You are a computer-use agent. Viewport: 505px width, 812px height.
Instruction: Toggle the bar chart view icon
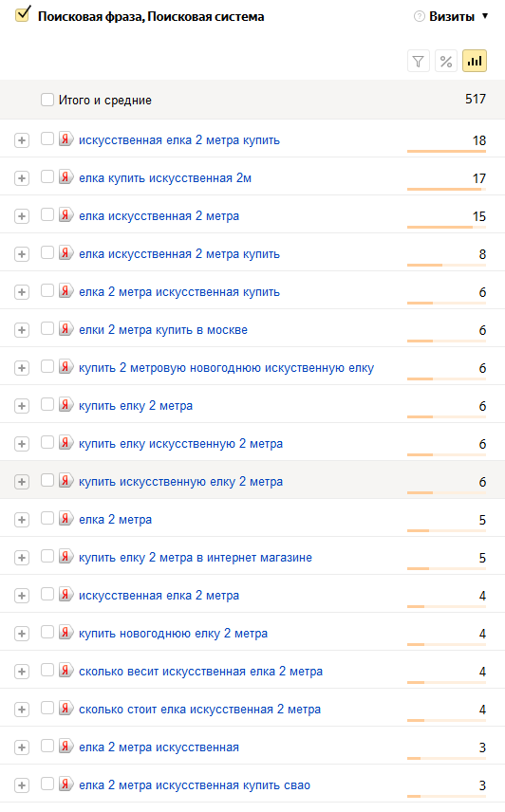click(475, 61)
